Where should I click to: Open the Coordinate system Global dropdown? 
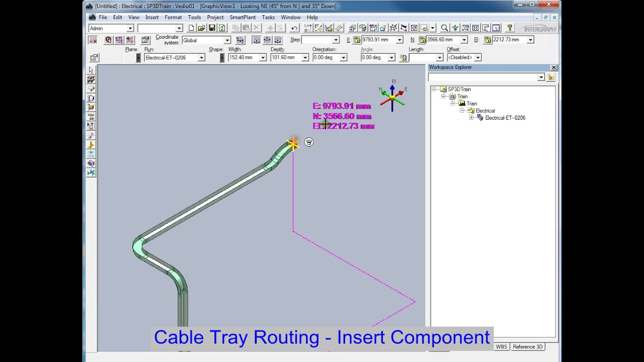(227, 40)
